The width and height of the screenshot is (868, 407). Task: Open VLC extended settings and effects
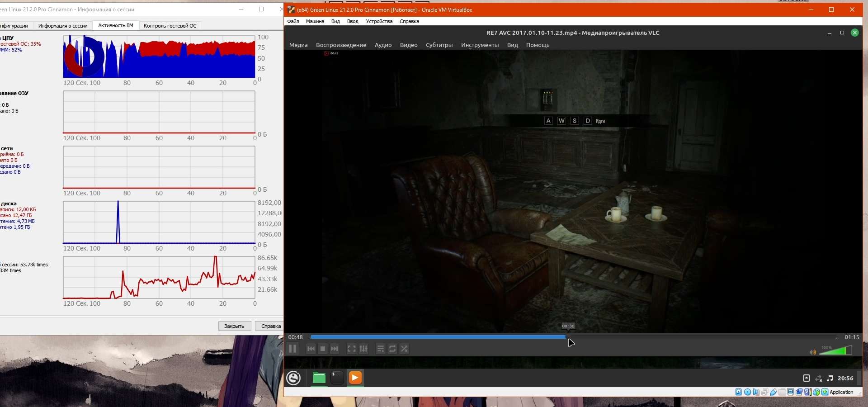click(363, 349)
